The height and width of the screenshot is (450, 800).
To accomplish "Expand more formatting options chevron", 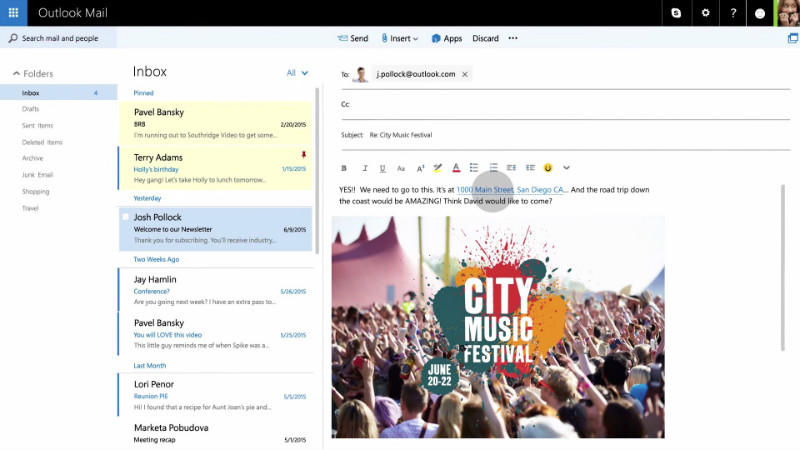I will [566, 168].
